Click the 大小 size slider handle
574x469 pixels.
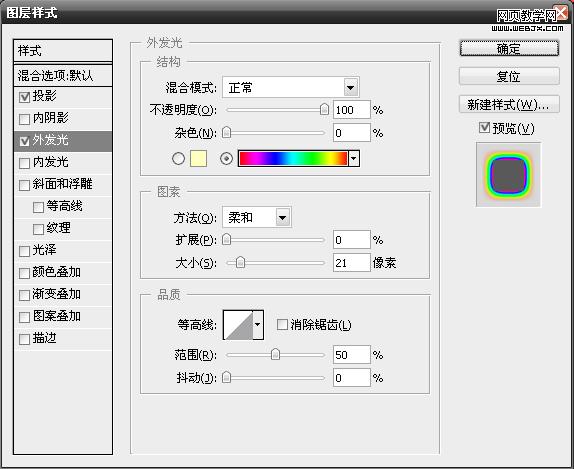pyautogui.click(x=241, y=262)
